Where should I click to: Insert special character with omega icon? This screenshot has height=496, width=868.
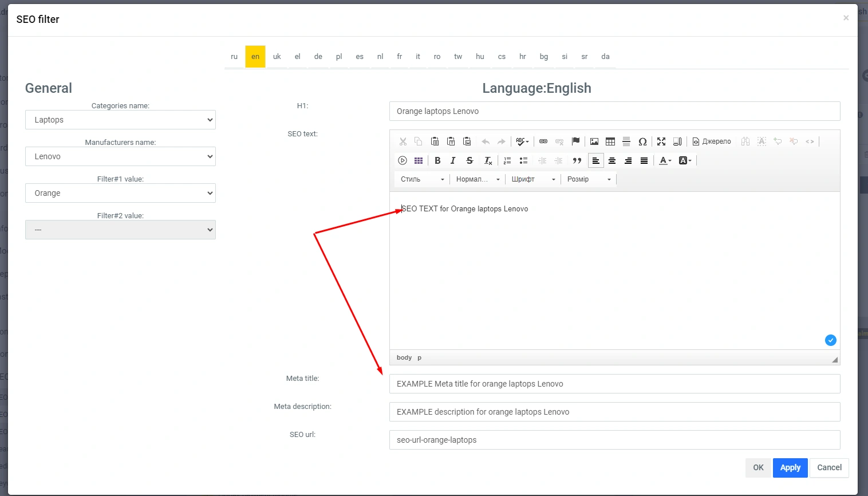642,141
